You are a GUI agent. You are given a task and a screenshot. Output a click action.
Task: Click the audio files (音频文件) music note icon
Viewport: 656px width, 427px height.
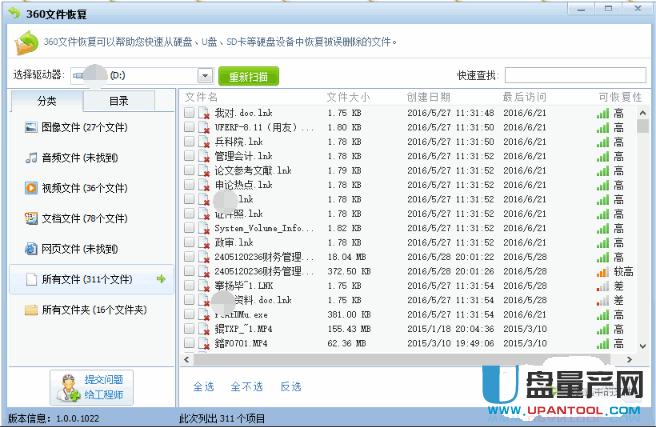(x=31, y=158)
